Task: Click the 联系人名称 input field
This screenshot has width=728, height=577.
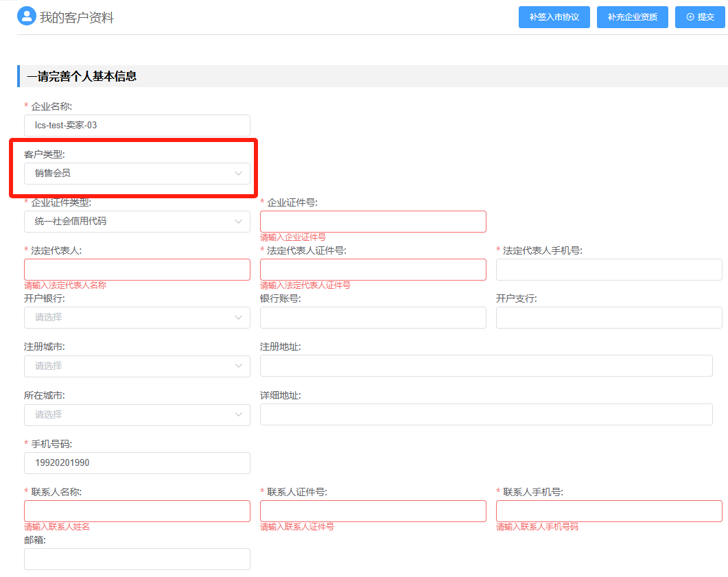Action: [x=137, y=511]
